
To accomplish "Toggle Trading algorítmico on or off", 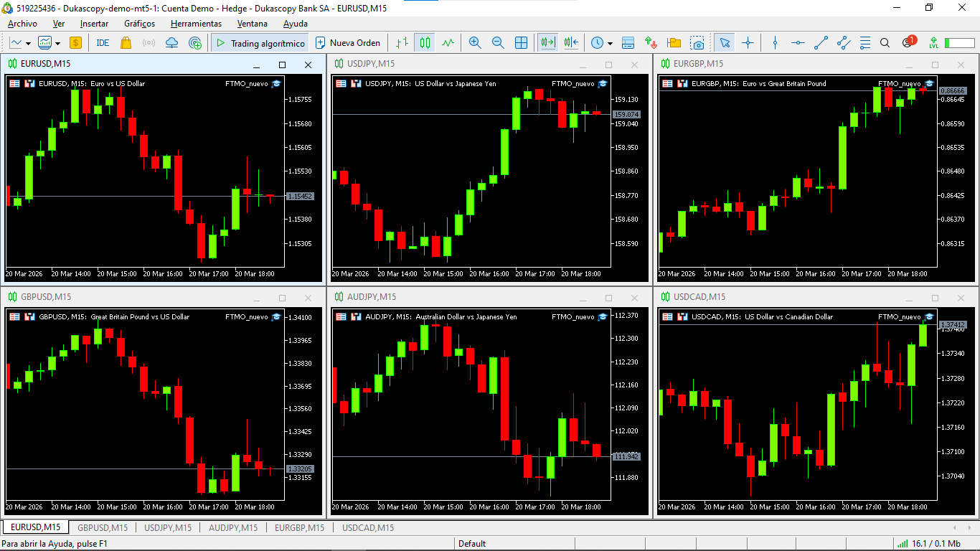I will [260, 43].
